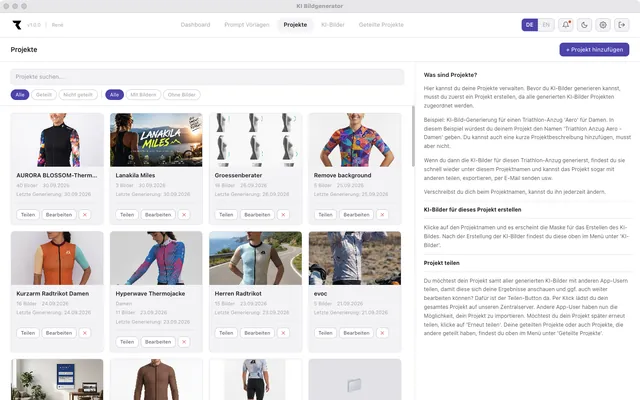Switch language to DE
The height and width of the screenshot is (400, 640).
tap(530, 25)
